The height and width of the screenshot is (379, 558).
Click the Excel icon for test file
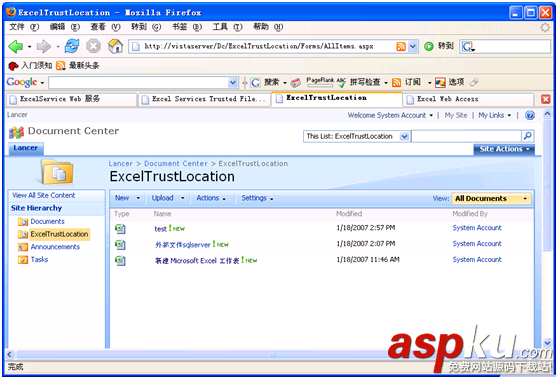[120, 228]
